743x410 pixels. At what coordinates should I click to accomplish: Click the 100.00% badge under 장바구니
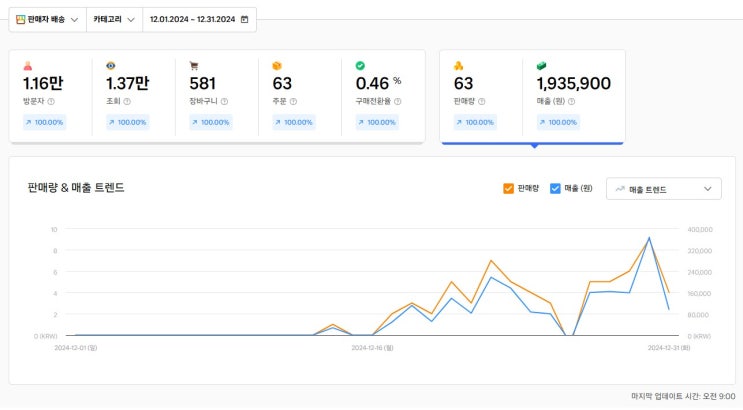click(x=211, y=122)
